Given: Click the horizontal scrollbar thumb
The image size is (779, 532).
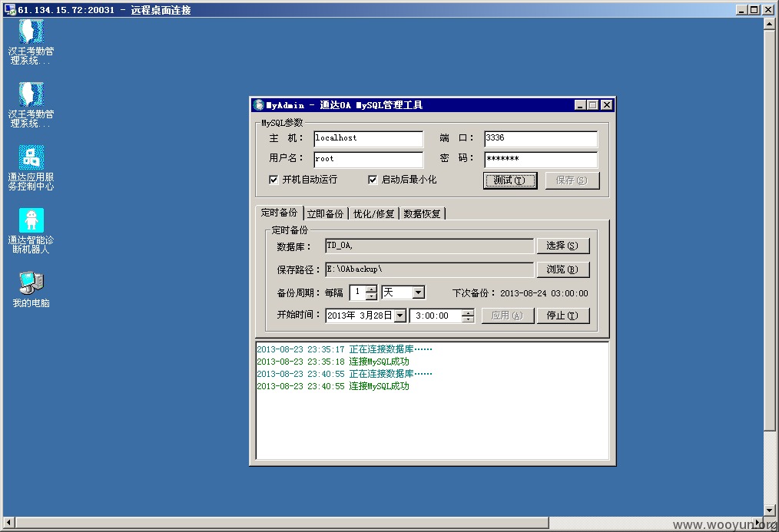Looking at the screenshot, I should coord(282,522).
